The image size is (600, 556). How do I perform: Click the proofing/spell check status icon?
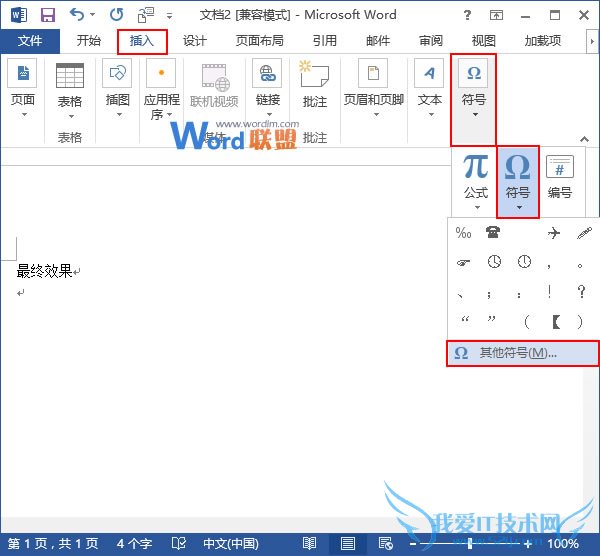pyautogui.click(x=179, y=543)
